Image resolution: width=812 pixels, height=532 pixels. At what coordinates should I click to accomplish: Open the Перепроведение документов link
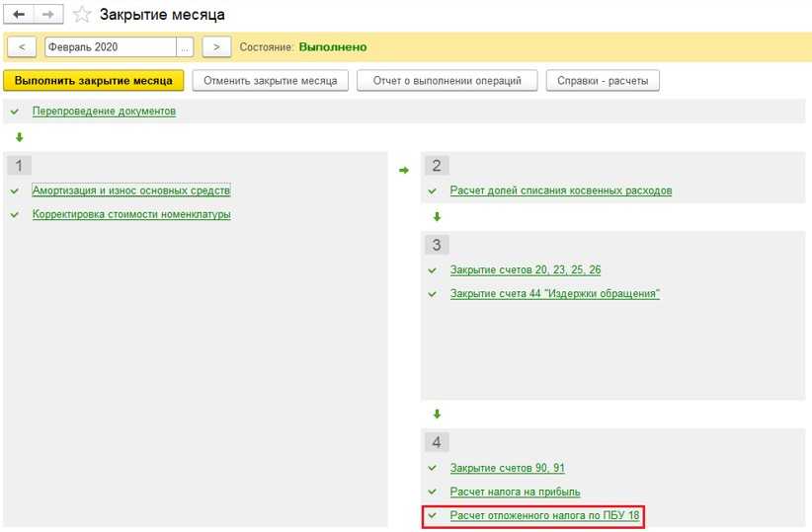(x=104, y=112)
